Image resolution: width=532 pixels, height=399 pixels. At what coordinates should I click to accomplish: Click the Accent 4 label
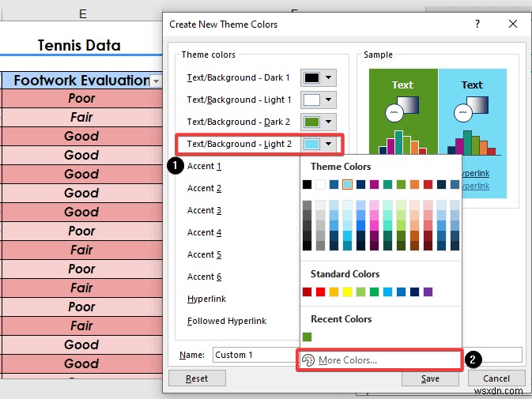tap(204, 232)
